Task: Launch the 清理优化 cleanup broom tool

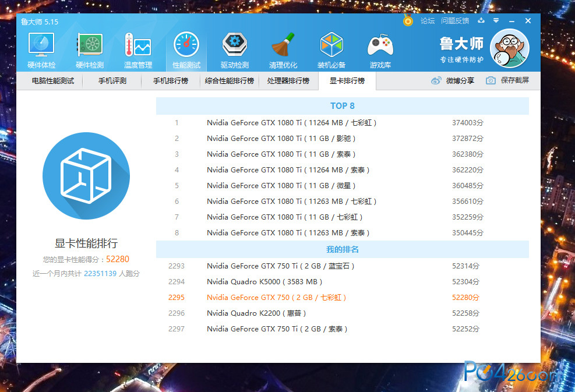Action: coord(283,51)
